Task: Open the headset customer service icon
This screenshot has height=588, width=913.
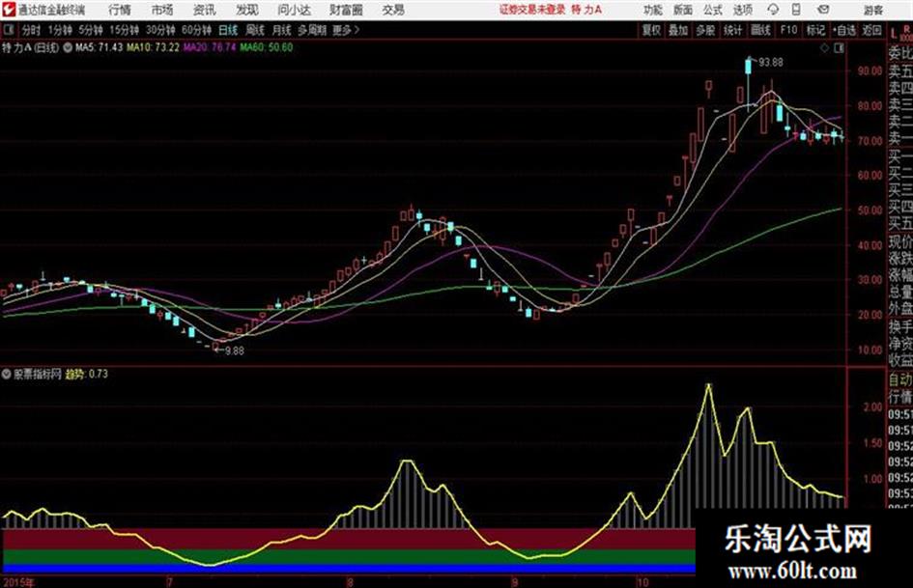Action: coord(773,10)
